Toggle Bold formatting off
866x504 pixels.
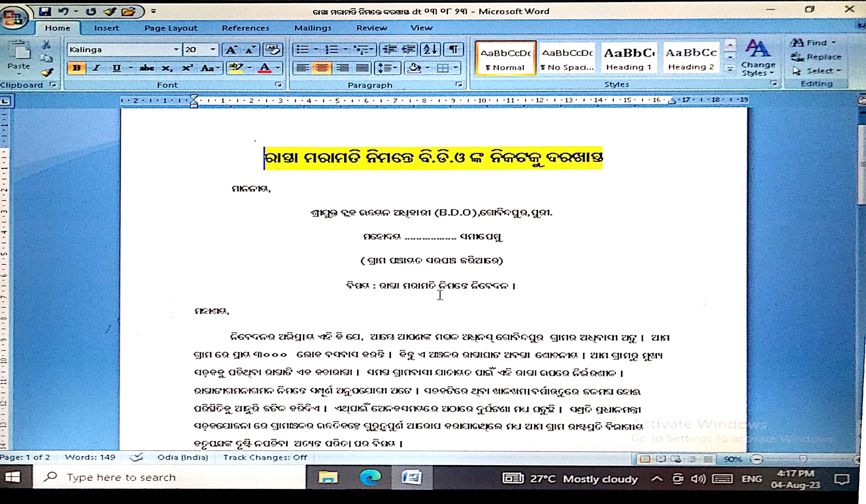point(77,68)
